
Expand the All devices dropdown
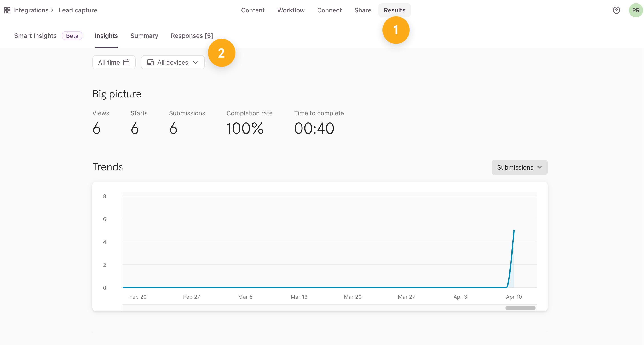pyautogui.click(x=173, y=62)
